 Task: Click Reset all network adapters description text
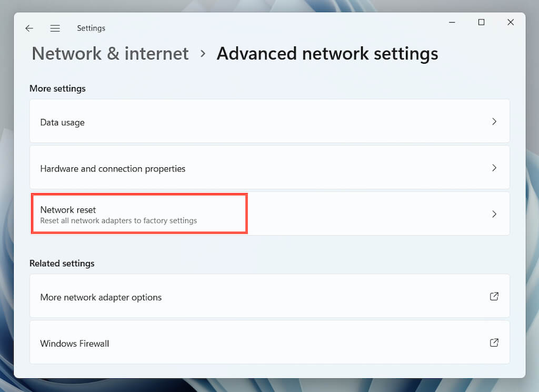[x=118, y=221]
